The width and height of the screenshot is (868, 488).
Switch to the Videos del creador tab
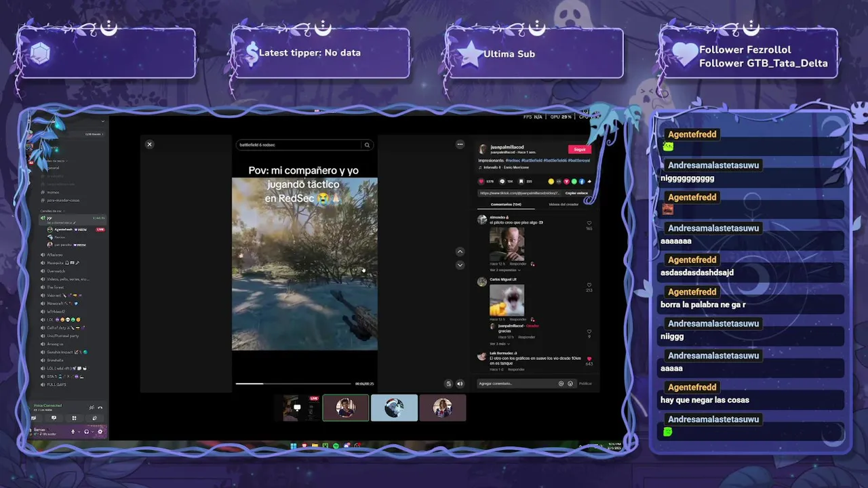[564, 204]
